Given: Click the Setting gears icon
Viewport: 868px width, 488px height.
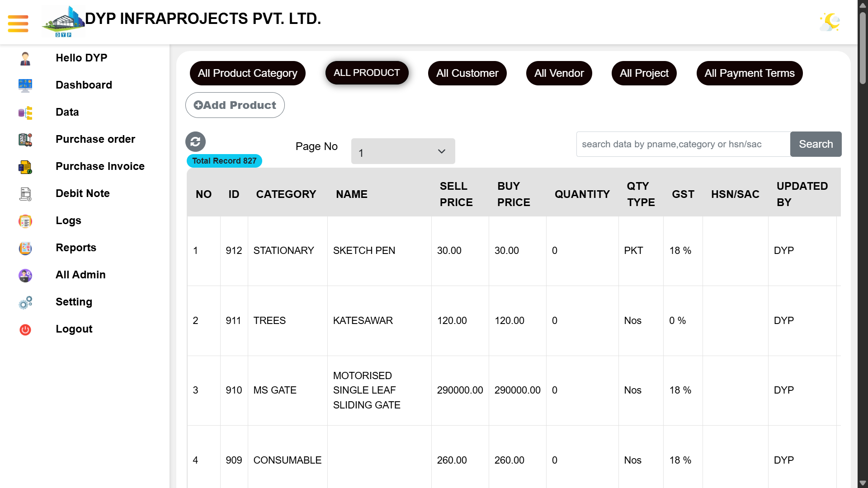Looking at the screenshot, I should pos(25,302).
